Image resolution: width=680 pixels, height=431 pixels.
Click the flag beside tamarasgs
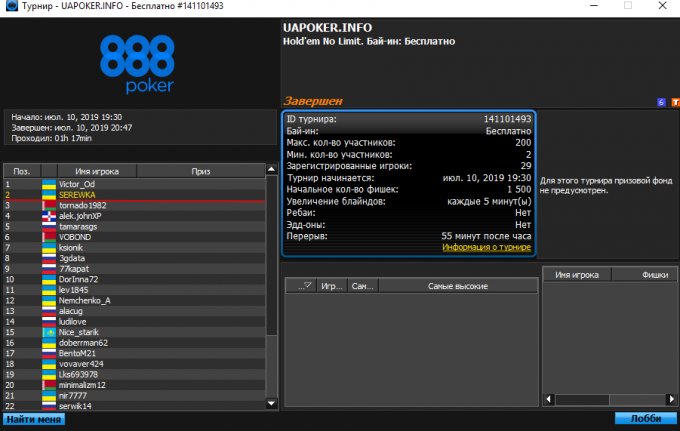49,226
